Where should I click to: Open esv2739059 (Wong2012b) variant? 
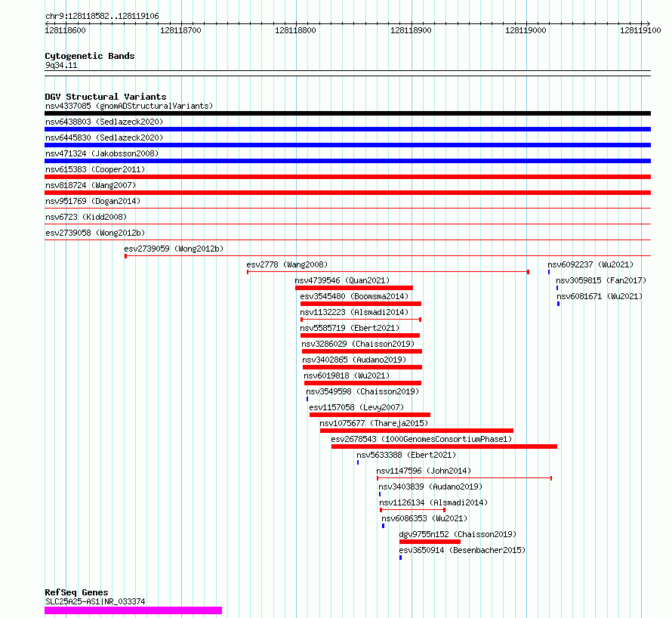[174, 249]
